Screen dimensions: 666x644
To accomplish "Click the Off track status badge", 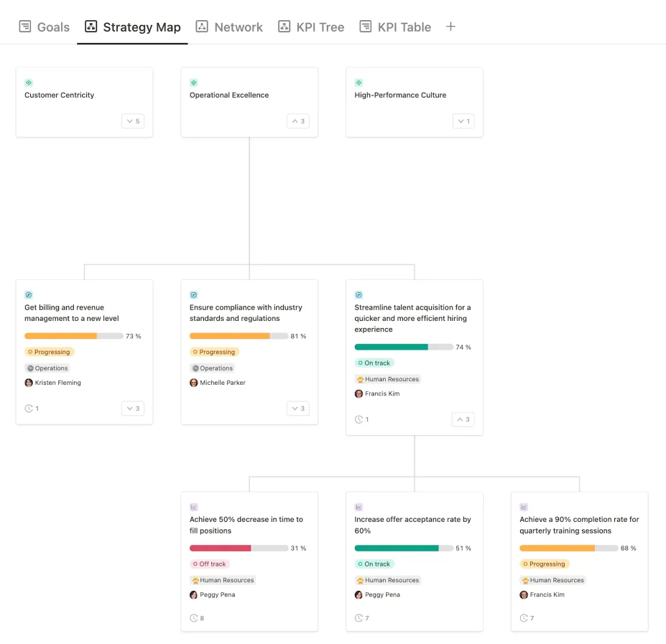I will 209,564.
